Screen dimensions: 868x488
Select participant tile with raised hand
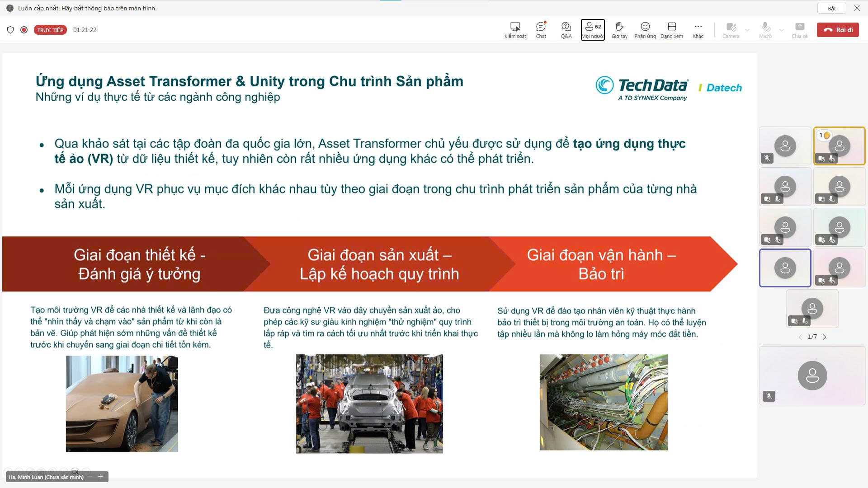839,146
